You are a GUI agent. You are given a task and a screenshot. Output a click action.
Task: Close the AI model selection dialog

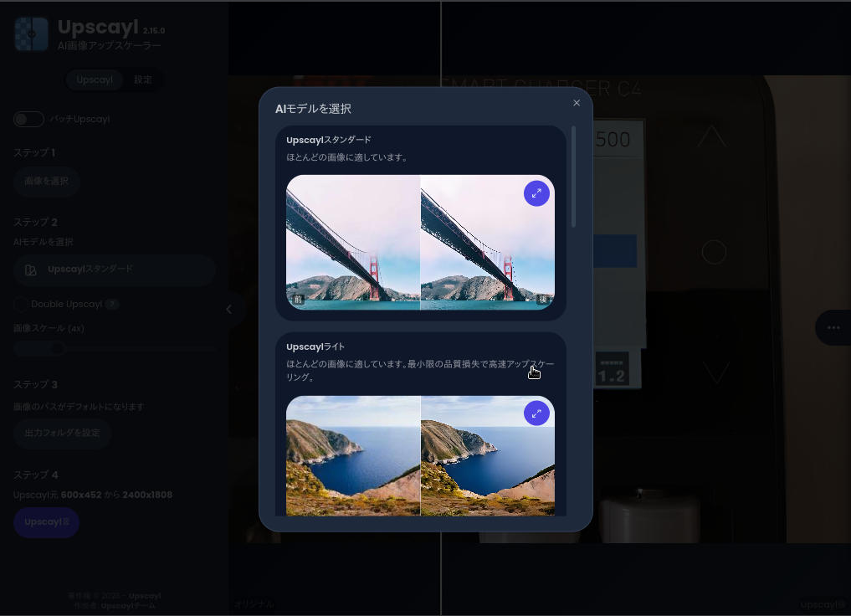(577, 103)
